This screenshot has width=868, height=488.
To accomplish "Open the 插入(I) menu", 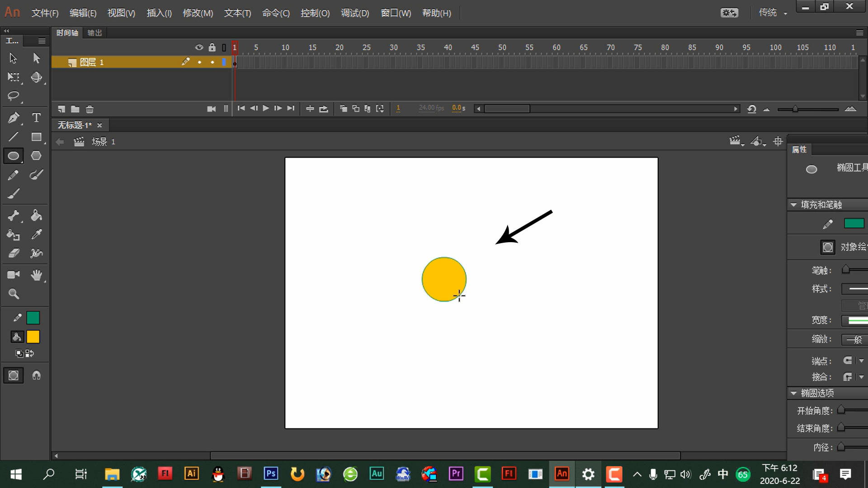I will [x=159, y=13].
